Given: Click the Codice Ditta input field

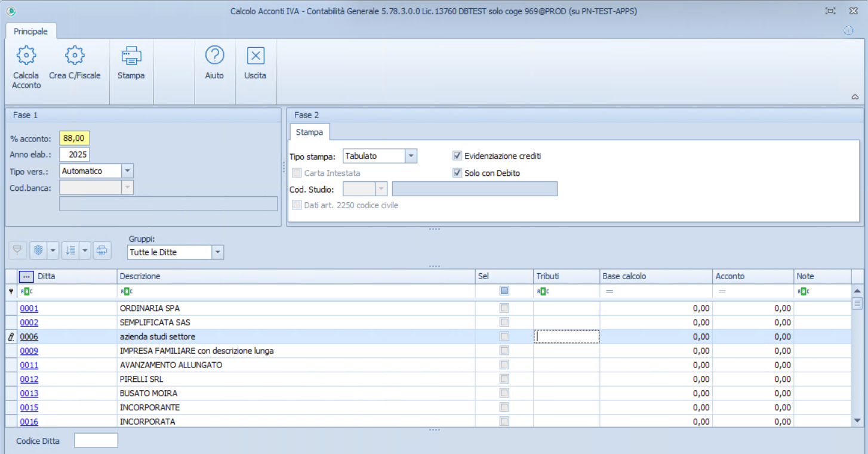Looking at the screenshot, I should [96, 441].
